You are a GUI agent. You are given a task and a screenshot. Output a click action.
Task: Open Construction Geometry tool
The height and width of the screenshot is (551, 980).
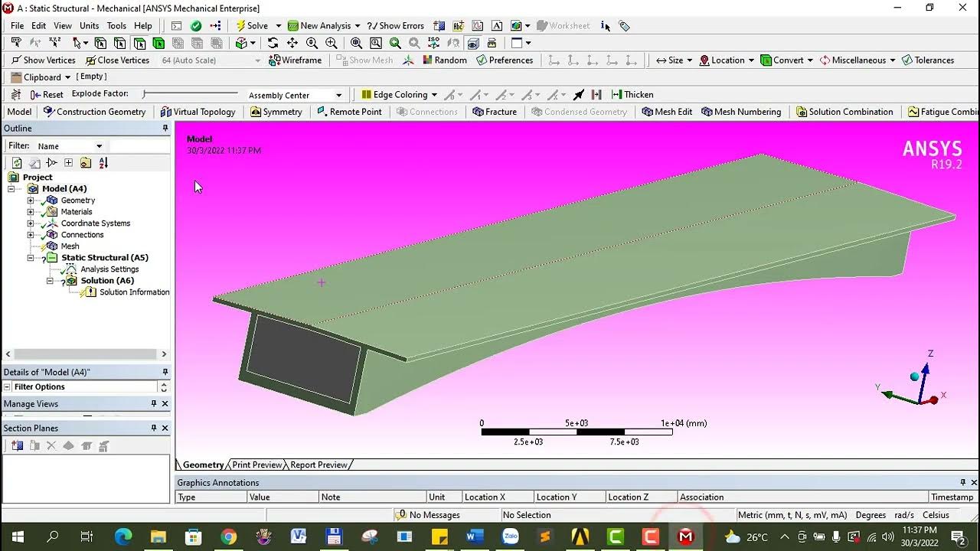(x=94, y=112)
